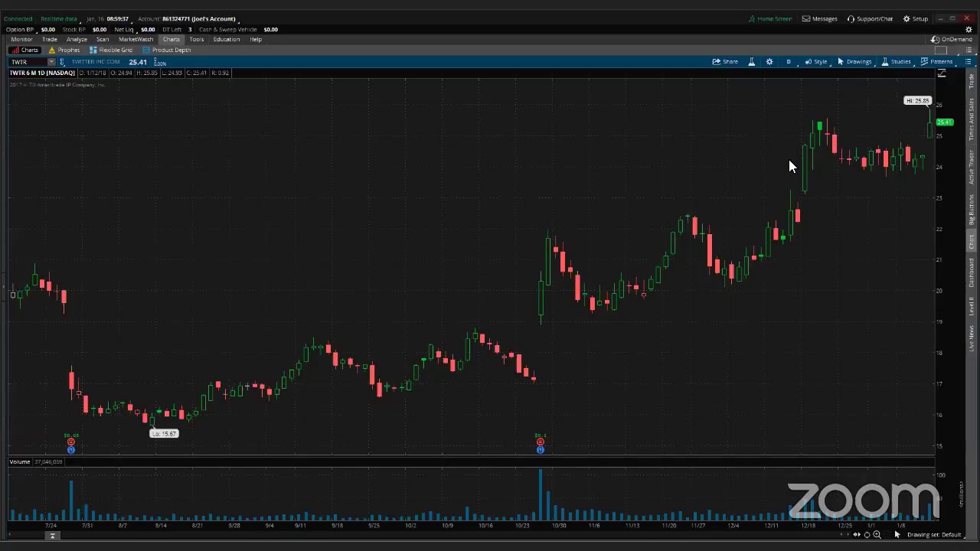
Task: Toggle Trade sidebar panel
Action: click(971, 80)
